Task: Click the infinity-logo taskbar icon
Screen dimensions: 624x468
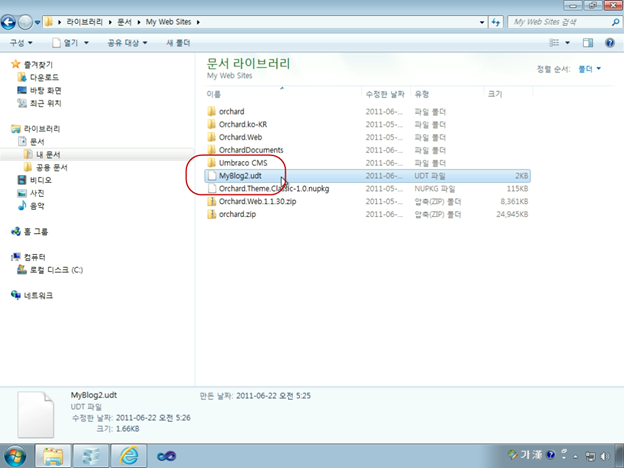Action: pyautogui.click(x=166, y=456)
